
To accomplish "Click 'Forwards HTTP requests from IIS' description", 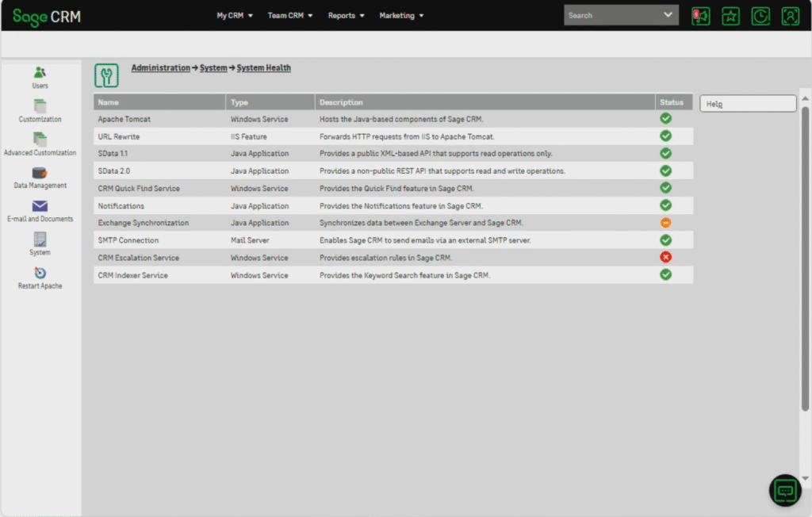I will pos(407,136).
